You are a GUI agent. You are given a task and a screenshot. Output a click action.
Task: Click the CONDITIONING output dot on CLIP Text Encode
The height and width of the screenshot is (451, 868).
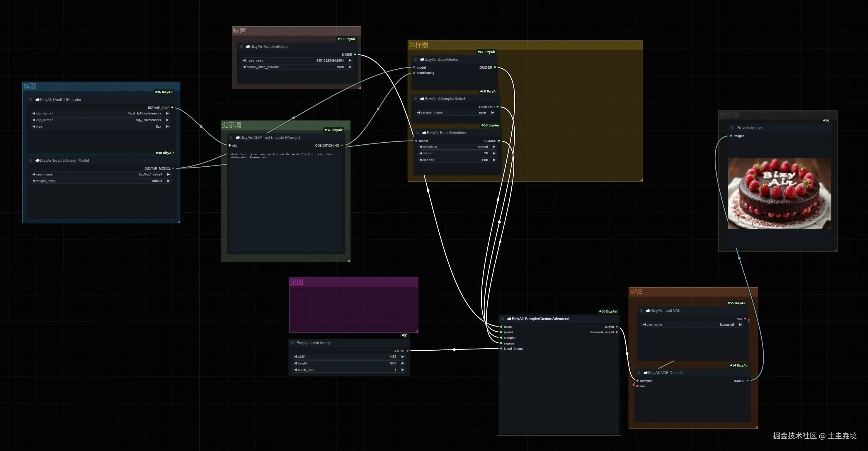point(342,146)
